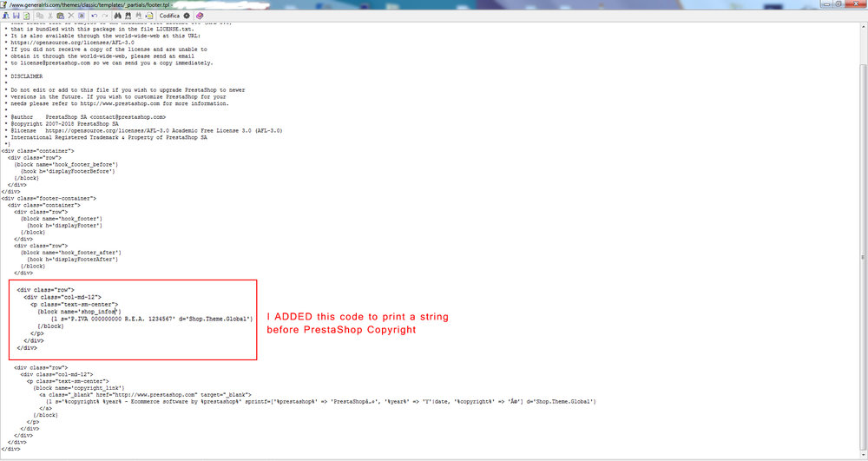
Task: Click the div class="footer-container" line
Action: coord(49,198)
